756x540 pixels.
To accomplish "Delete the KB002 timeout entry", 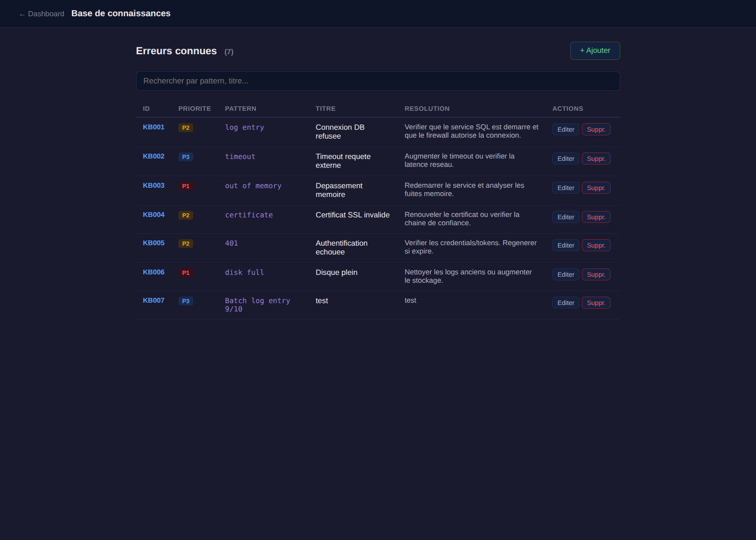I will click(596, 159).
